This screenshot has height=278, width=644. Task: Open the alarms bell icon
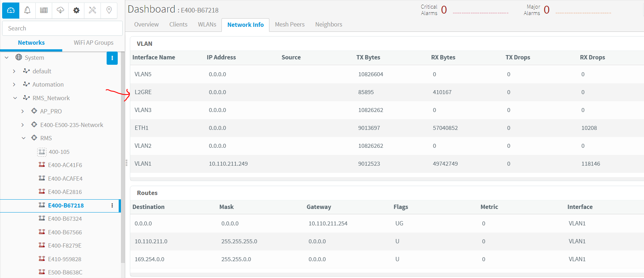pos(27,10)
